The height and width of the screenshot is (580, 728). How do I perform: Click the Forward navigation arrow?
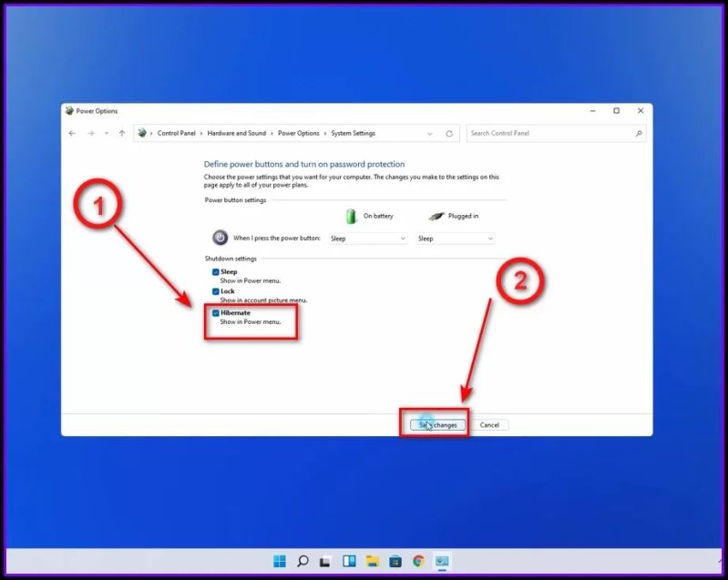[90, 134]
